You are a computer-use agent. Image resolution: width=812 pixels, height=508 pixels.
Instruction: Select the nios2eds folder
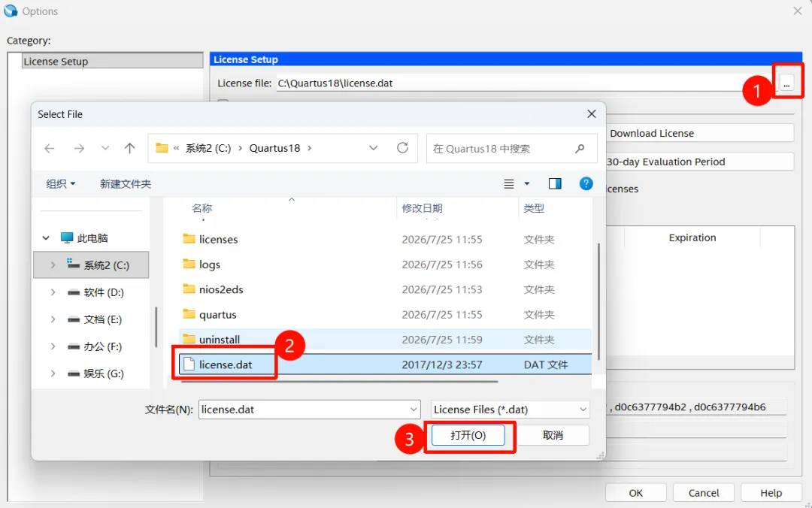pyautogui.click(x=385, y=289)
